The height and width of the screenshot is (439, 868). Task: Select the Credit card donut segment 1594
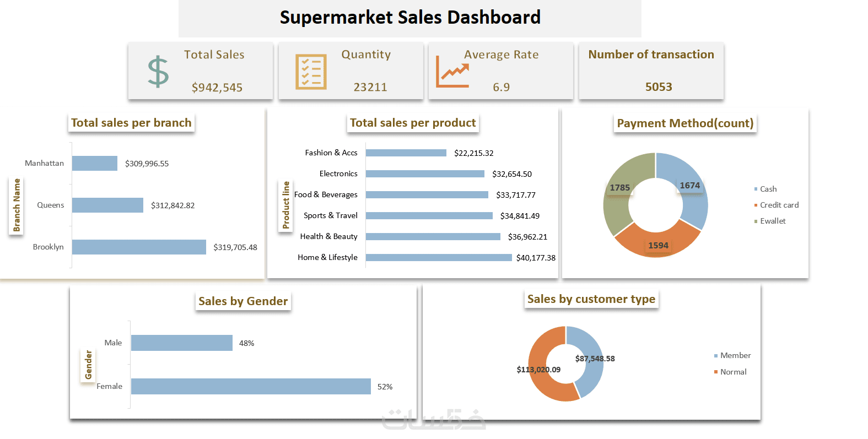pos(657,242)
